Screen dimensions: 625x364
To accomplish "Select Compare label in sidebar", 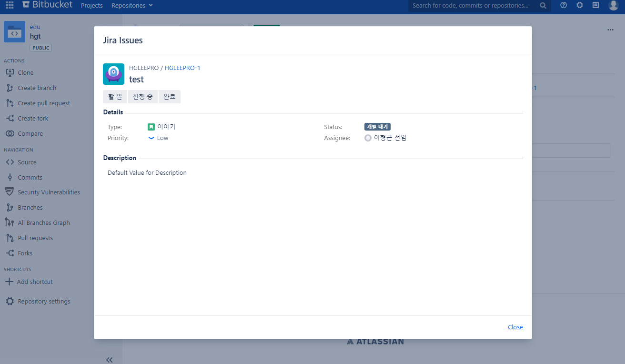I will pyautogui.click(x=30, y=133).
